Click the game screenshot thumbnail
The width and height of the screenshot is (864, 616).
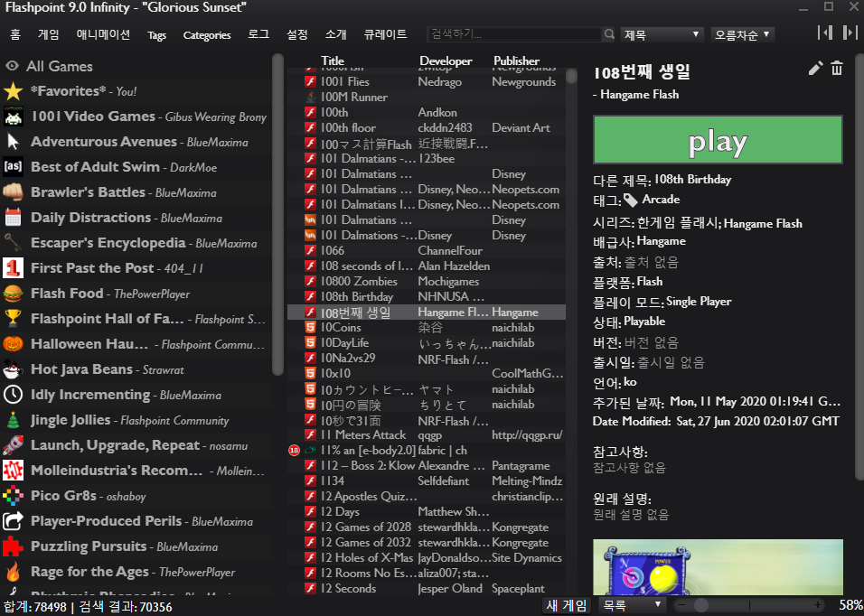718,566
